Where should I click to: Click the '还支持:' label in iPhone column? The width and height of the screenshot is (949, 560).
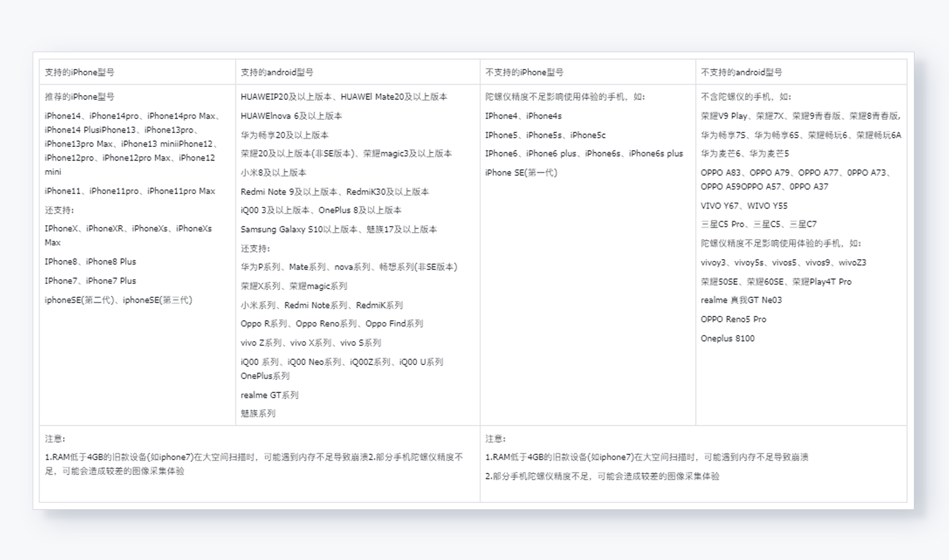59,210
